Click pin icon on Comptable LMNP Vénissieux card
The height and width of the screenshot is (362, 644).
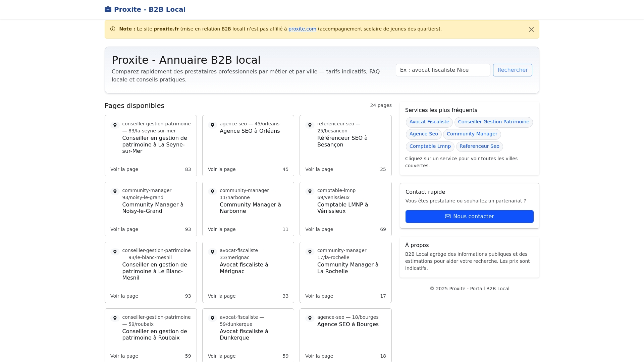coord(310,192)
